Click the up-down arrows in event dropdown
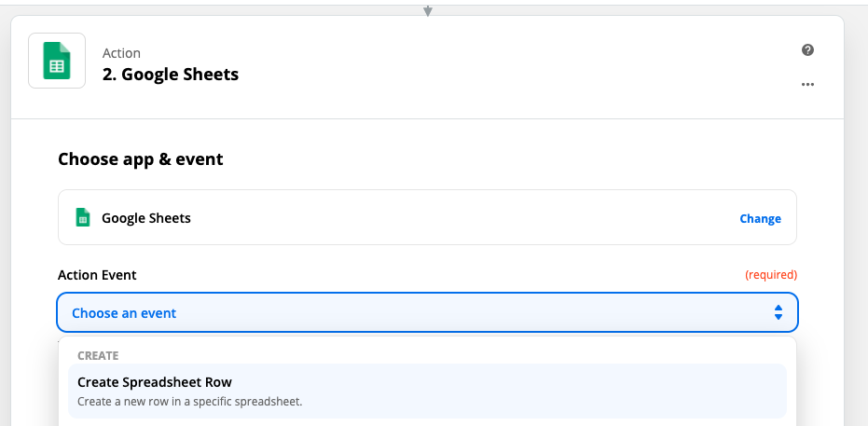The height and width of the screenshot is (426, 868). 778,312
